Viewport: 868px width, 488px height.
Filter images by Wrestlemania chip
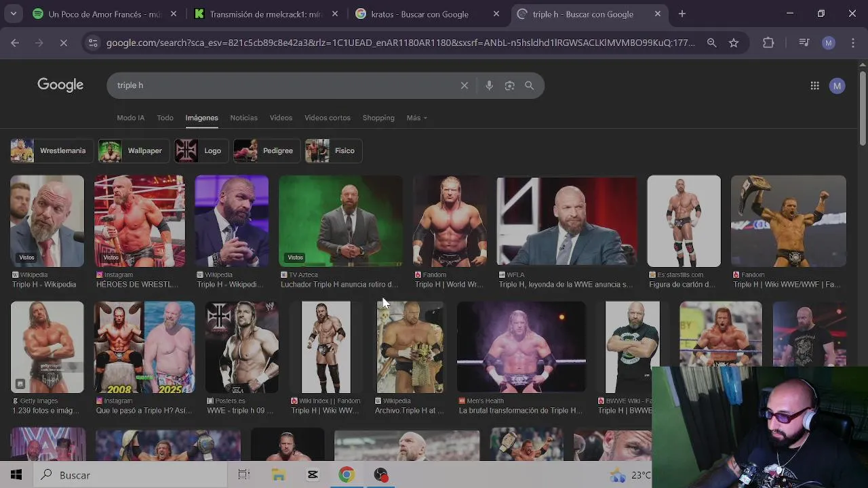pos(52,150)
